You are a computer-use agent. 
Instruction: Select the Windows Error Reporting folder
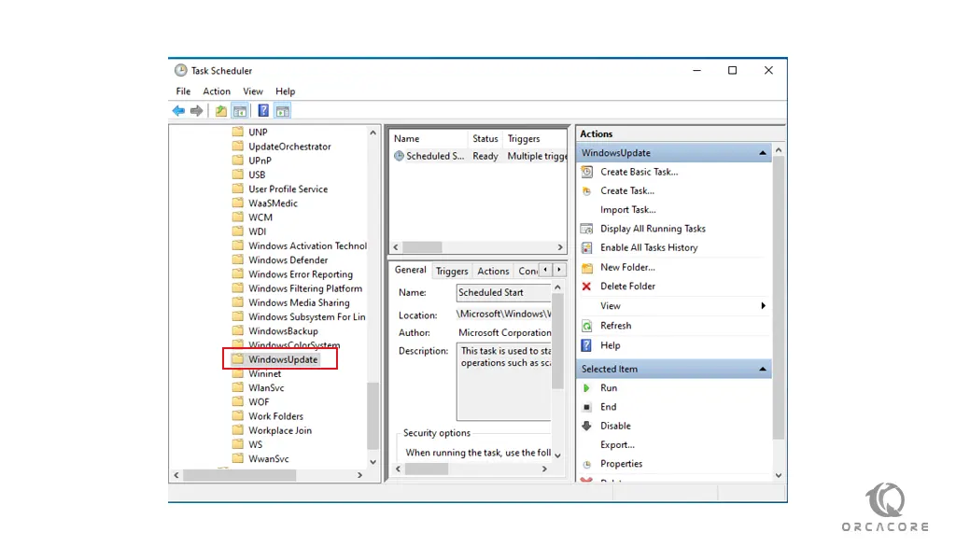[301, 274]
